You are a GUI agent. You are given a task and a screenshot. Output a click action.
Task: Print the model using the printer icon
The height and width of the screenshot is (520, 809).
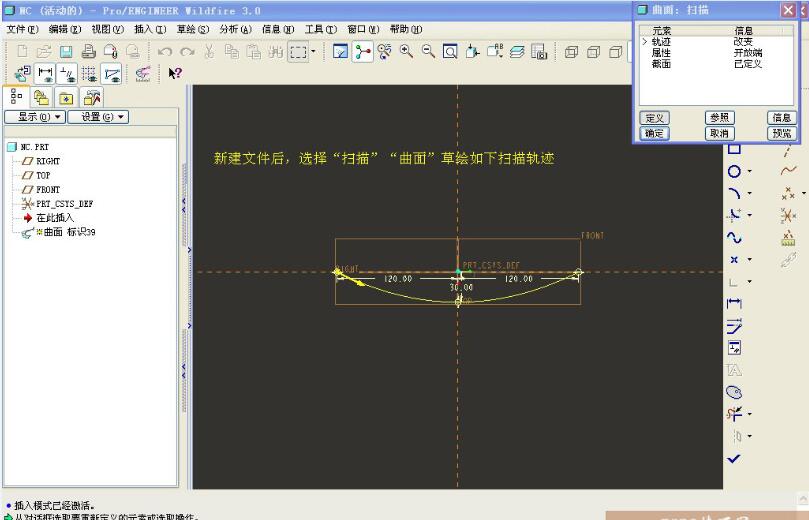pos(89,52)
